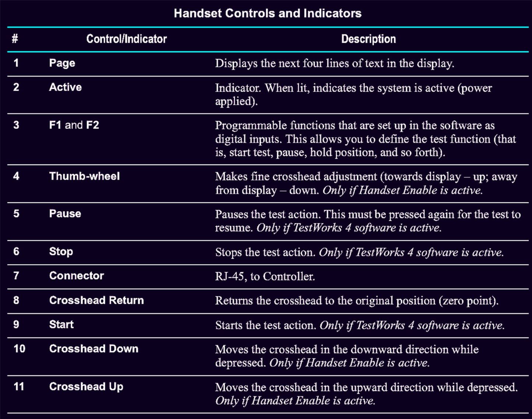Click the Returns the crosshead description text
This screenshot has width=532, height=419.
point(356,301)
